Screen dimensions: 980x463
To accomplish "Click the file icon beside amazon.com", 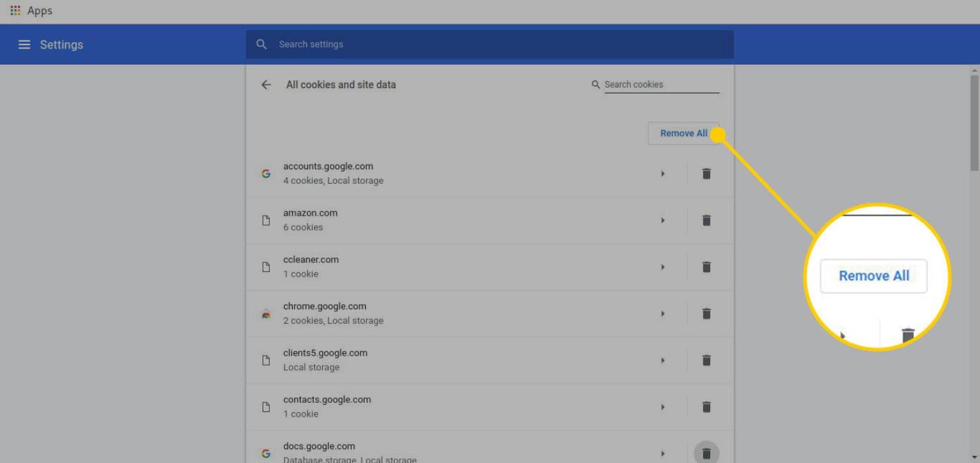I will point(266,220).
